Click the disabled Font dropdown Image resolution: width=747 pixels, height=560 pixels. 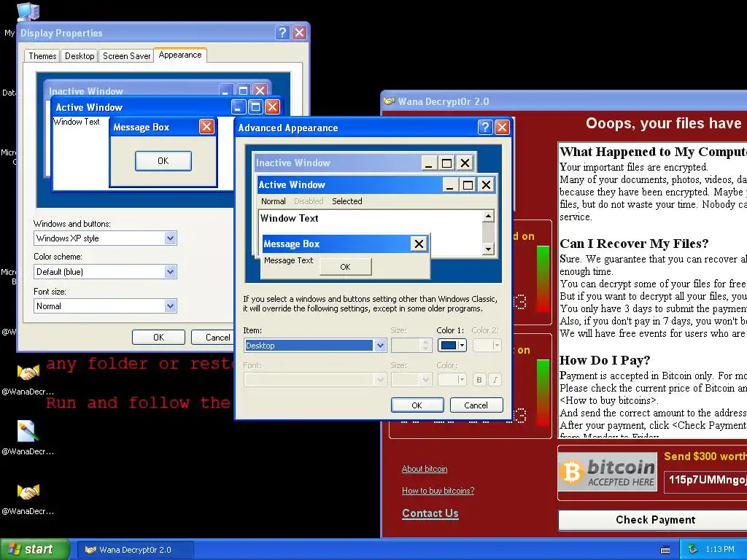(315, 379)
